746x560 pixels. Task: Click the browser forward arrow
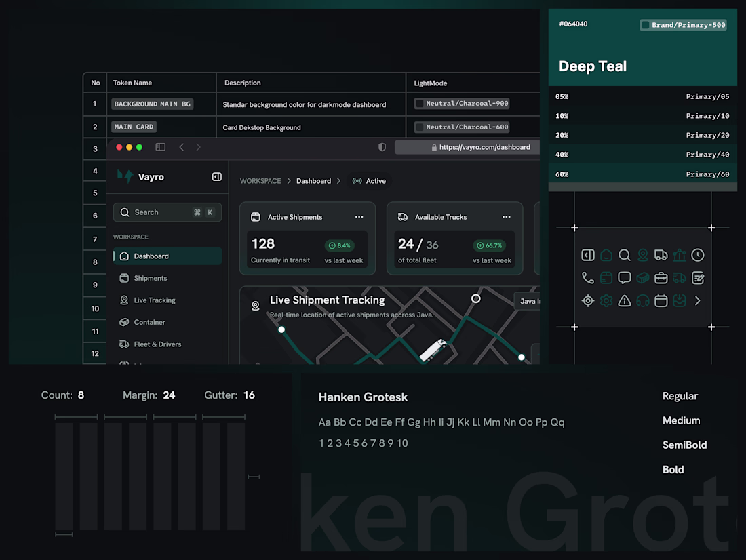tap(199, 147)
